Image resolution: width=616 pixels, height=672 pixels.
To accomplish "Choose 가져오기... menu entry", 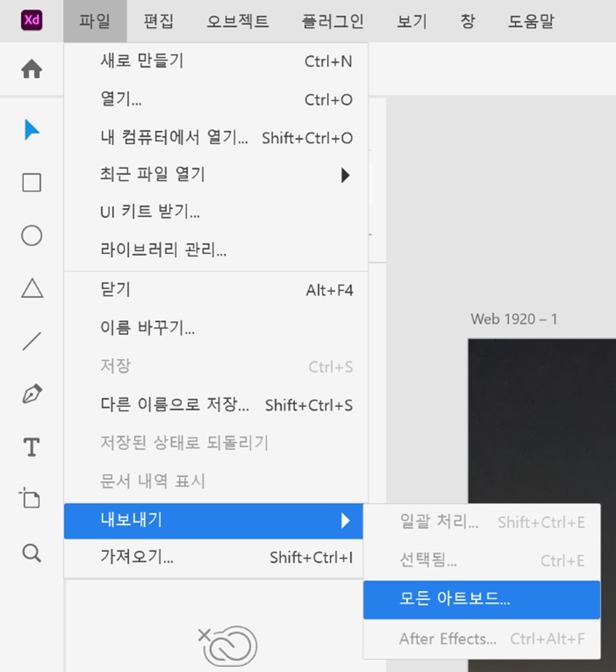I will [213, 558].
